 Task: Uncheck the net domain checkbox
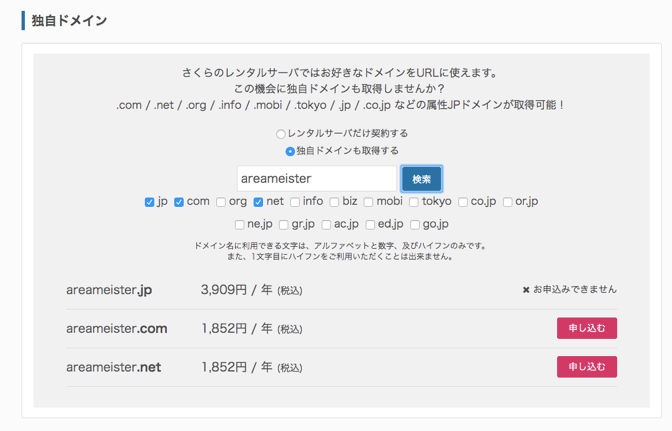[258, 203]
